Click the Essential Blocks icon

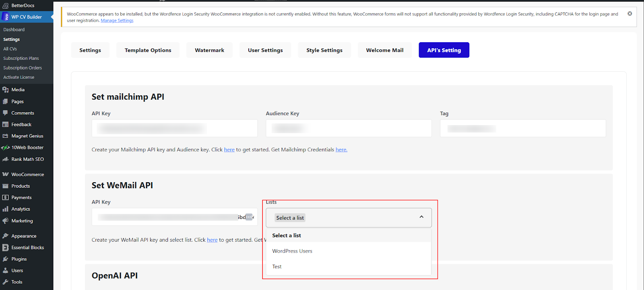[6, 248]
